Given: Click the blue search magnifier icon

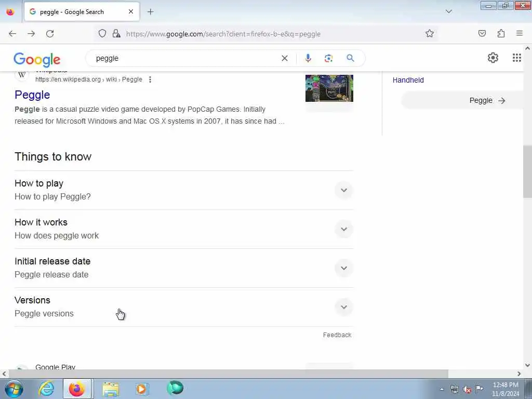Looking at the screenshot, I should pos(350,58).
